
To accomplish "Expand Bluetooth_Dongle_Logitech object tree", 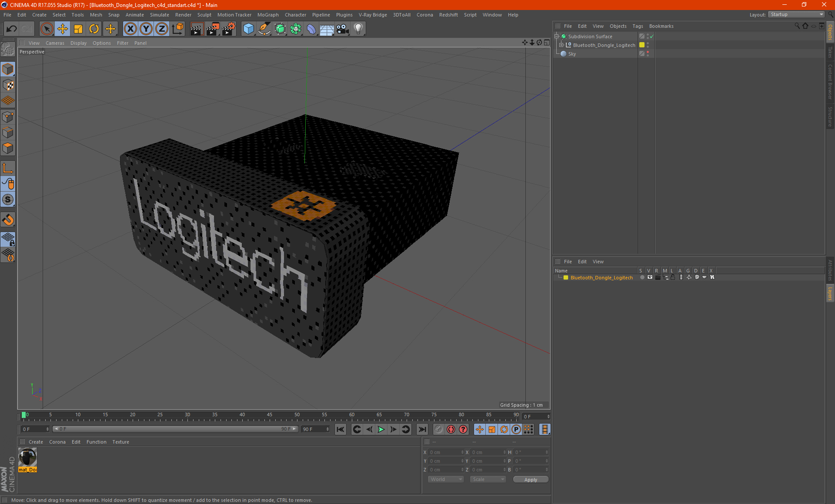I will point(561,45).
